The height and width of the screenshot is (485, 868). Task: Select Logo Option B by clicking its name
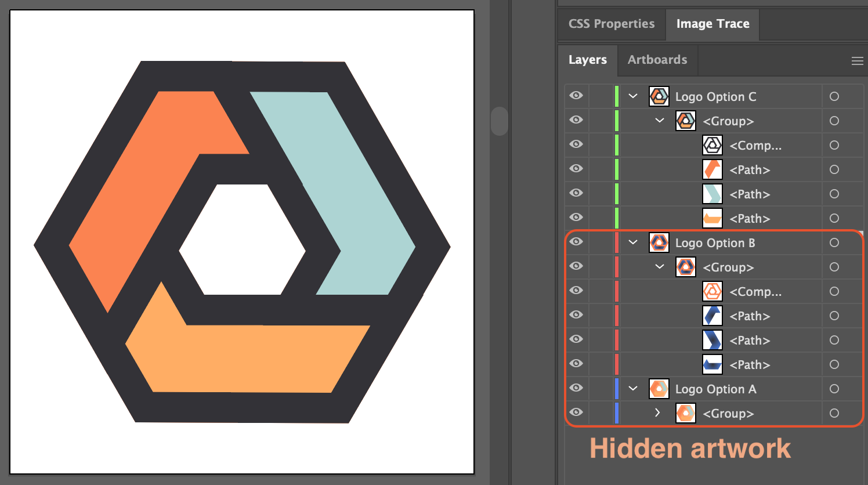click(715, 242)
